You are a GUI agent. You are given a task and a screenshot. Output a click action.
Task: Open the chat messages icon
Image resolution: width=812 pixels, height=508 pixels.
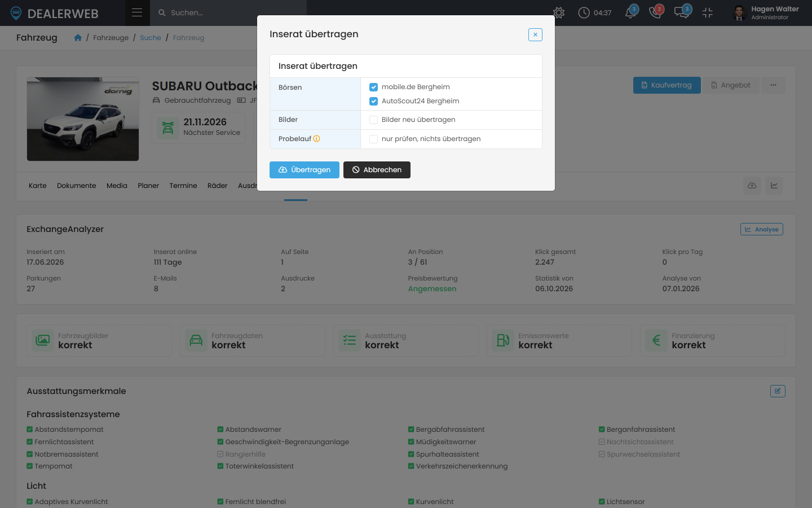coord(682,12)
